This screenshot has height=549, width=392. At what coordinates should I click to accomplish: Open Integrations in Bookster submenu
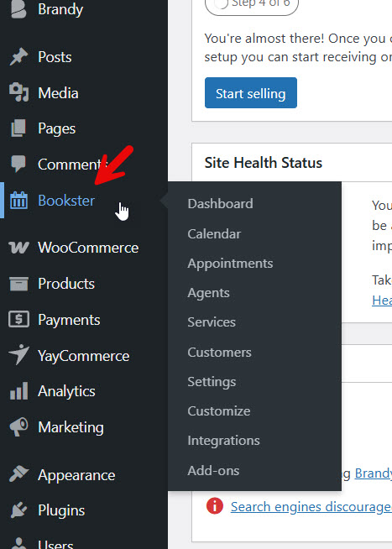(x=223, y=441)
